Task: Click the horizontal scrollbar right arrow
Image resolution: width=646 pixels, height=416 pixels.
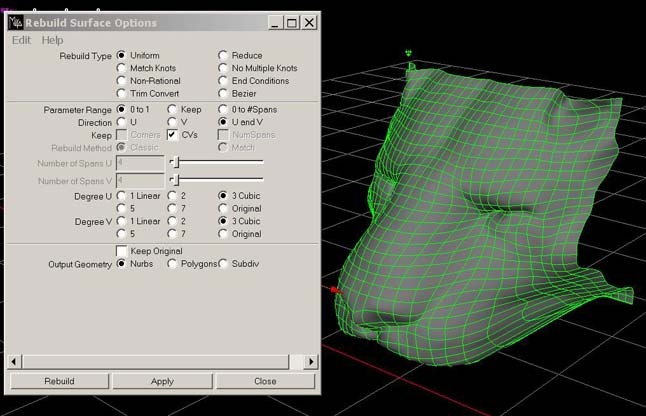Action: (x=311, y=362)
